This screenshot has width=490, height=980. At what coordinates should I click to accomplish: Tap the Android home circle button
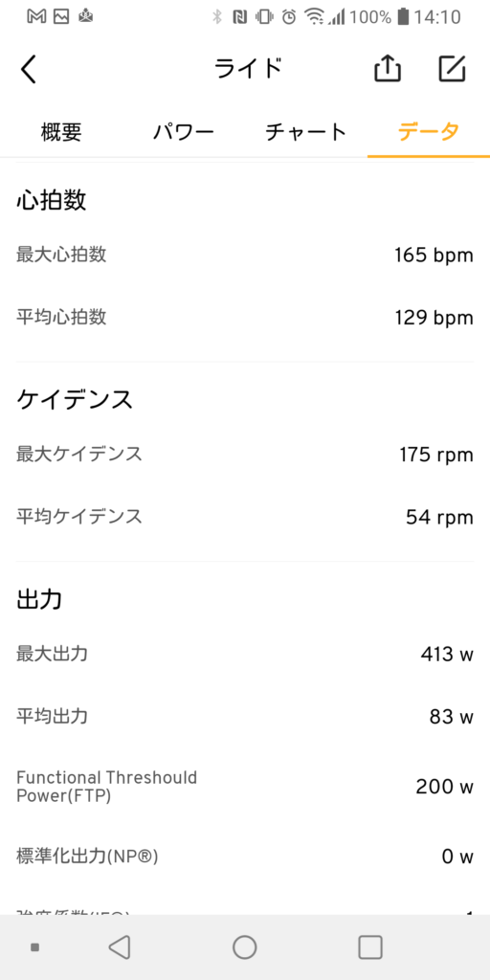245,947
